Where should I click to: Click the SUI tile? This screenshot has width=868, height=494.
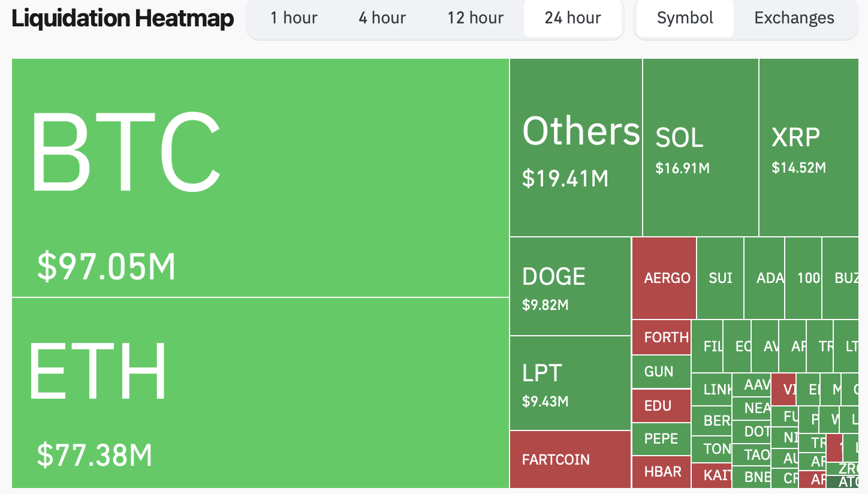pyautogui.click(x=720, y=278)
